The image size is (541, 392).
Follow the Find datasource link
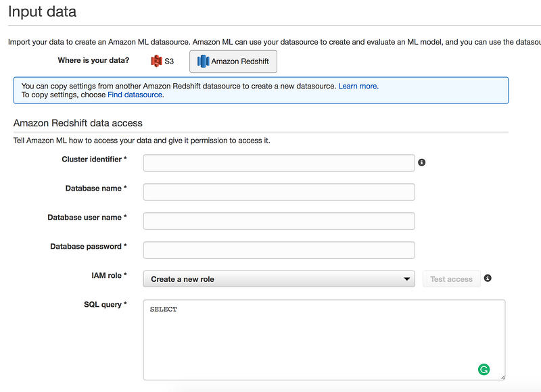pyautogui.click(x=135, y=95)
